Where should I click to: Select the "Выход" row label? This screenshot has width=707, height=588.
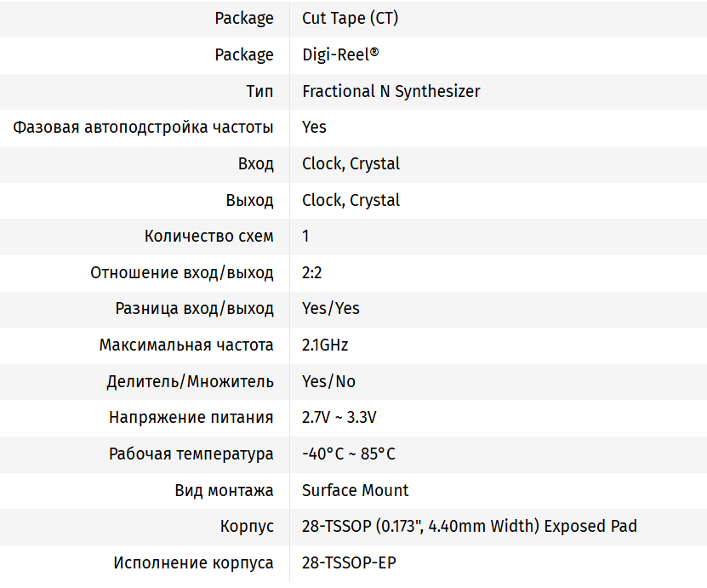coord(249,200)
